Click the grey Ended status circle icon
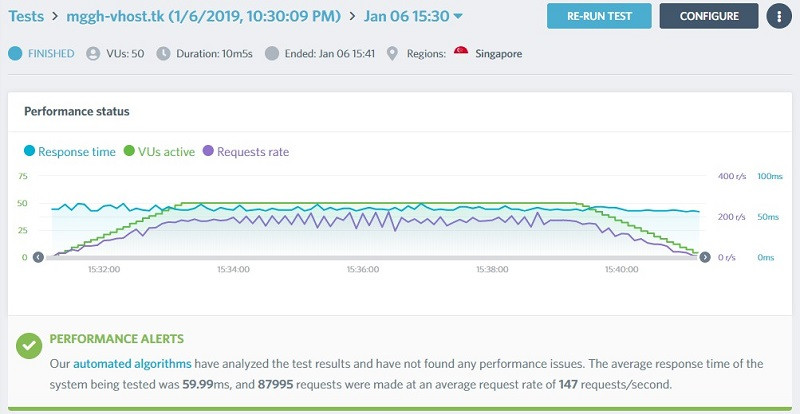800x414 pixels. (272, 54)
